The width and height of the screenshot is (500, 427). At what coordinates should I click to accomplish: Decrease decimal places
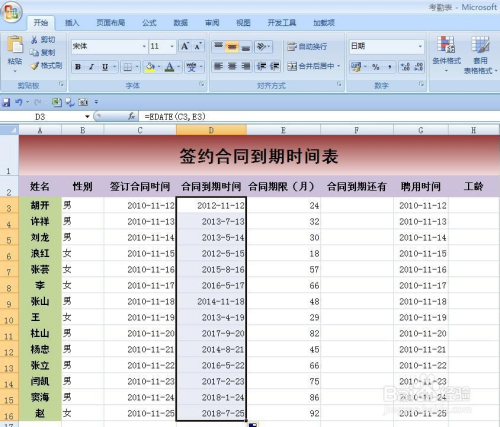(419, 67)
